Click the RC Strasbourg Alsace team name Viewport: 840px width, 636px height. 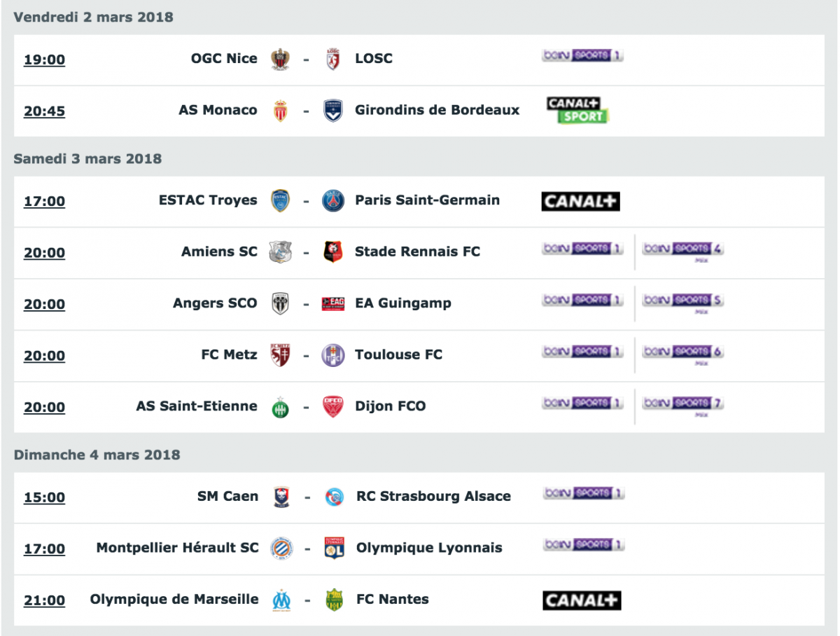coord(433,496)
